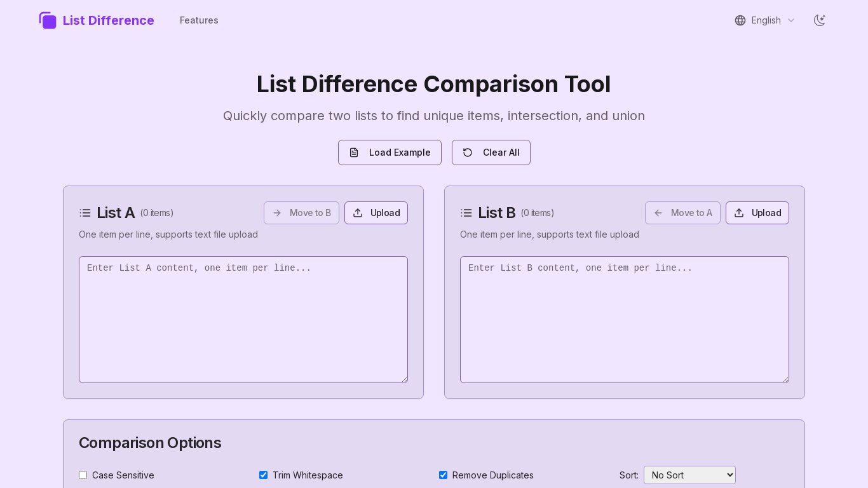Uncheck the Trim Whitespace option

coord(263,475)
